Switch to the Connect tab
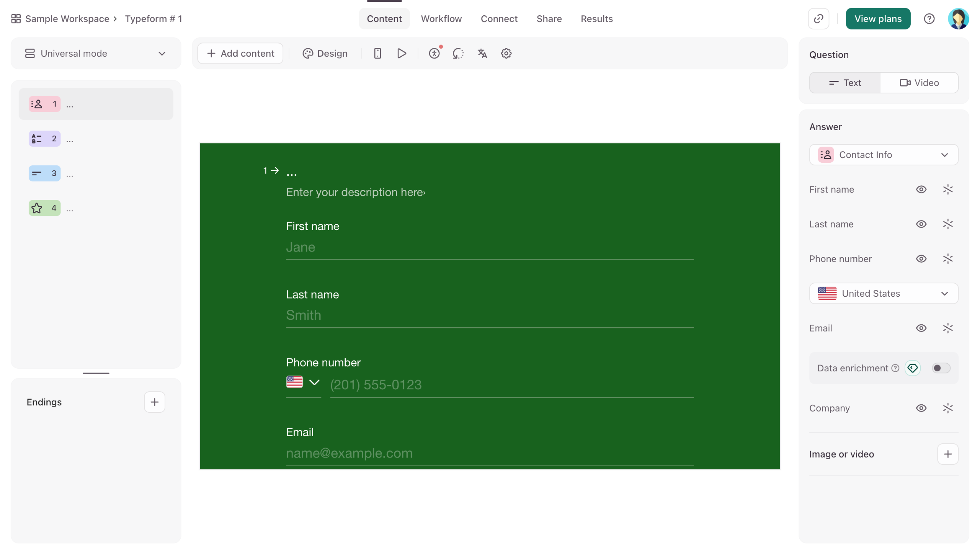Viewport: 980px width, 554px height. [x=499, y=19]
